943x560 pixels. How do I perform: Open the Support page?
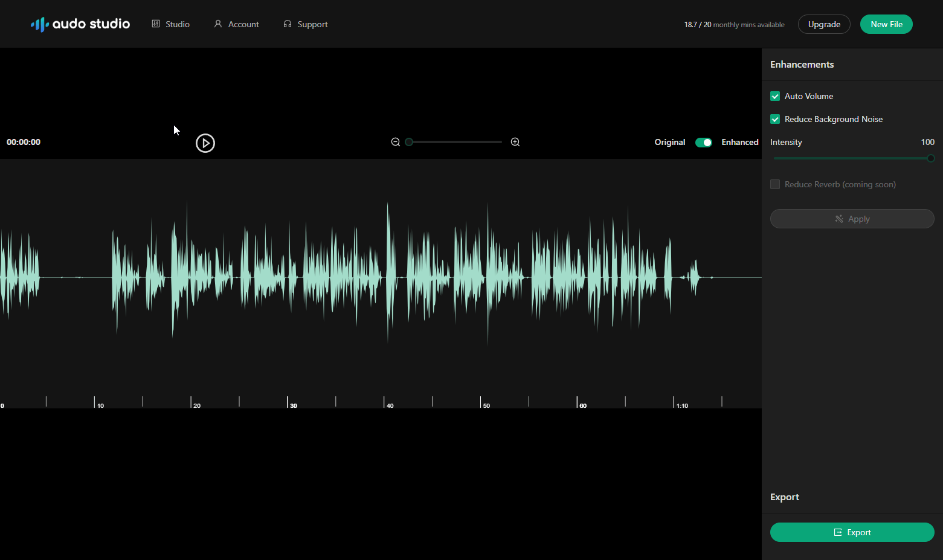point(306,24)
